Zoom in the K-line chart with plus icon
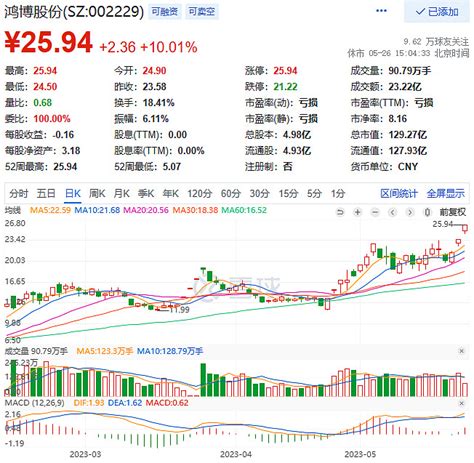474x463 pixels. click(x=358, y=212)
